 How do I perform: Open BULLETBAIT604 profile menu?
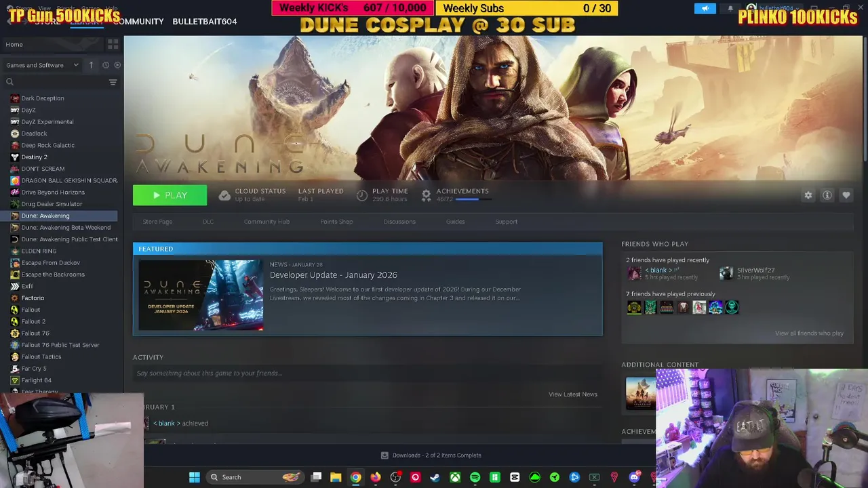click(x=205, y=22)
